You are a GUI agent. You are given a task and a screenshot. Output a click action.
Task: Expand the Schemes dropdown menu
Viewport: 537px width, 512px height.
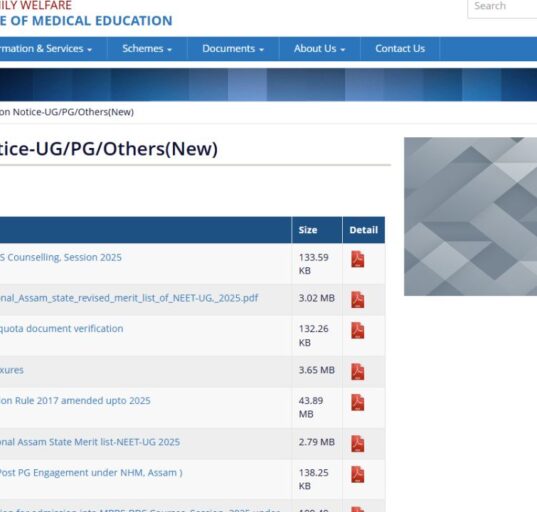tap(147, 49)
